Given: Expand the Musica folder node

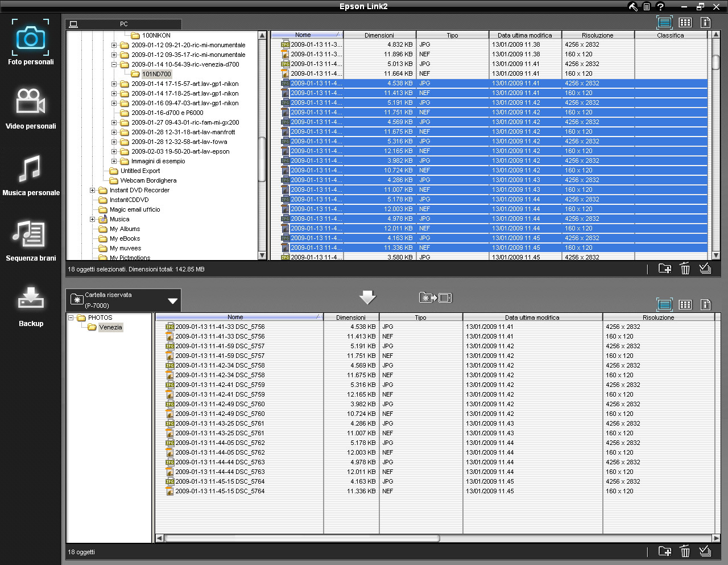Looking at the screenshot, I should [x=92, y=219].
